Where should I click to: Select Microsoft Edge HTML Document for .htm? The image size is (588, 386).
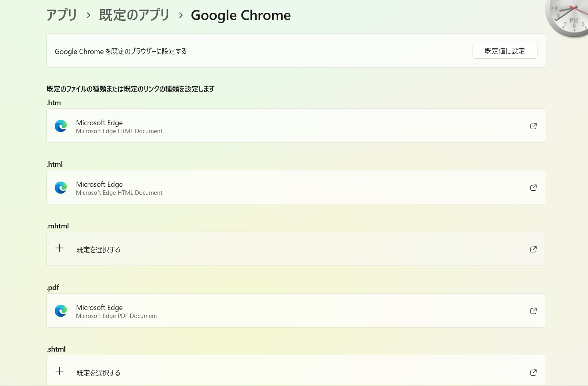(119, 131)
